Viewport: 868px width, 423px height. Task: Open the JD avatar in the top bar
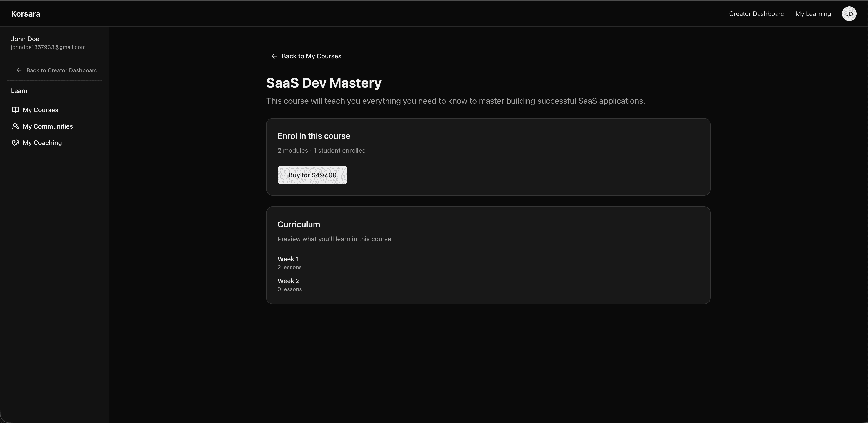tap(849, 14)
